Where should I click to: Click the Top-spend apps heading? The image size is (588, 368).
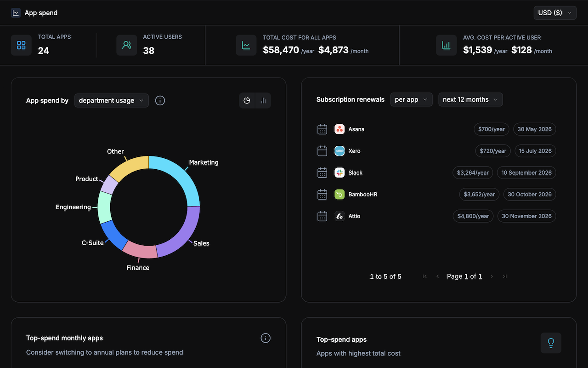point(341,339)
